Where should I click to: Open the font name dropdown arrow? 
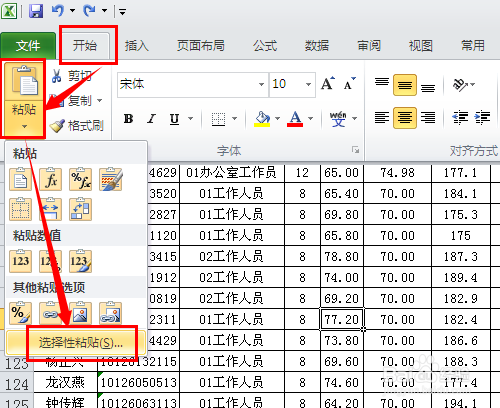[x=262, y=84]
